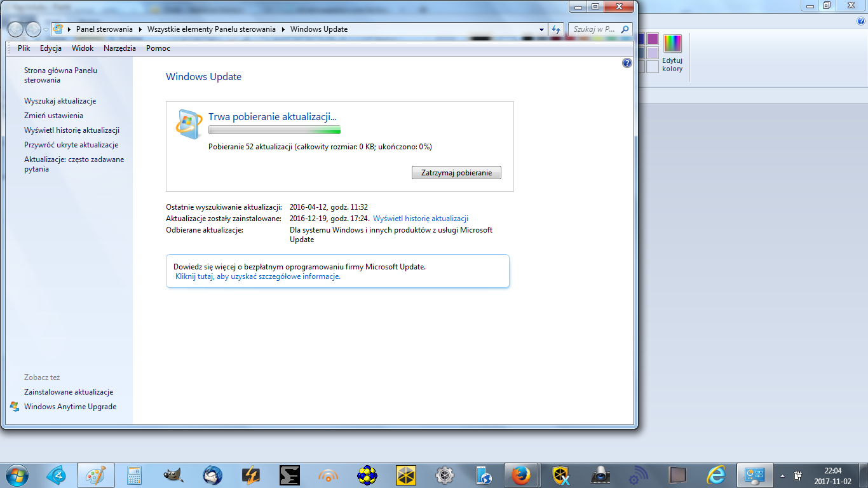Open the Pomoc menu
Screen dimensions: 868x488
pos(158,48)
